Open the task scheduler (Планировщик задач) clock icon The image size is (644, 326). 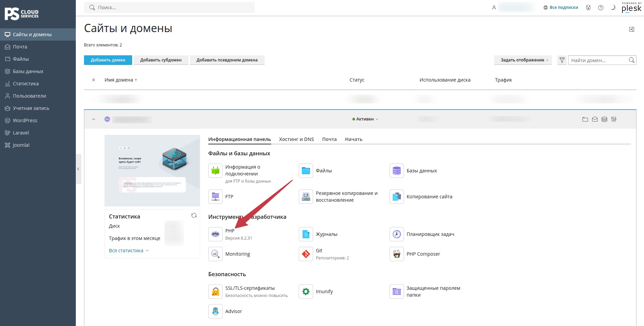coord(397,234)
